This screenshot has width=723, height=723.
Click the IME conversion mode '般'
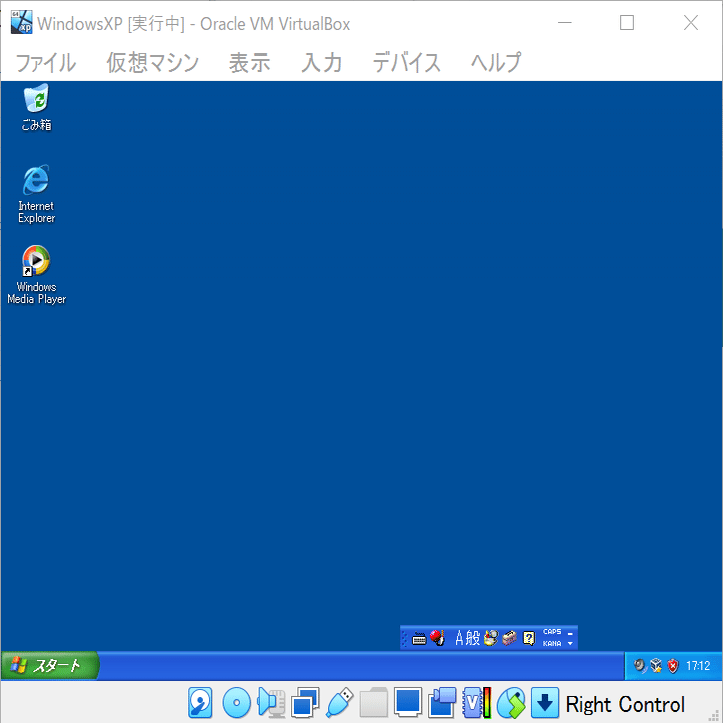pyautogui.click(x=473, y=638)
